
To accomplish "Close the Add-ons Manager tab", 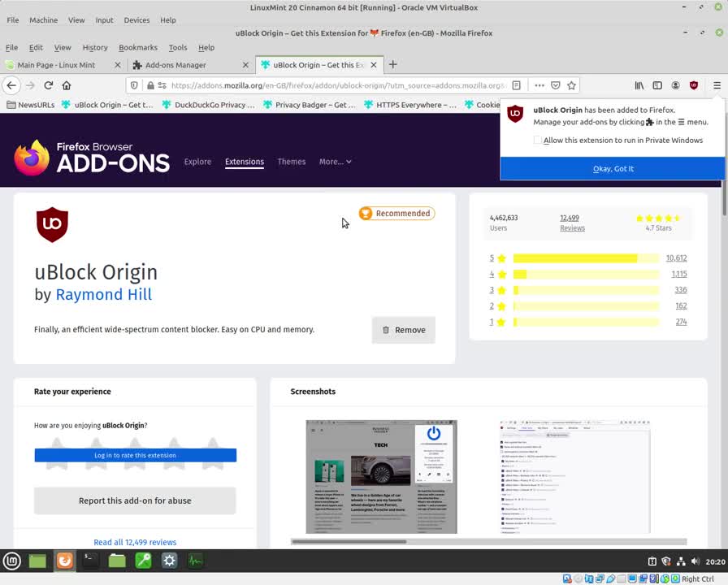I will pos(245,65).
